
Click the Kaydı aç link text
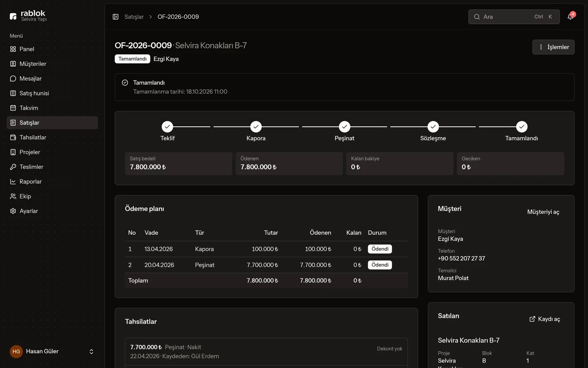(x=549, y=319)
